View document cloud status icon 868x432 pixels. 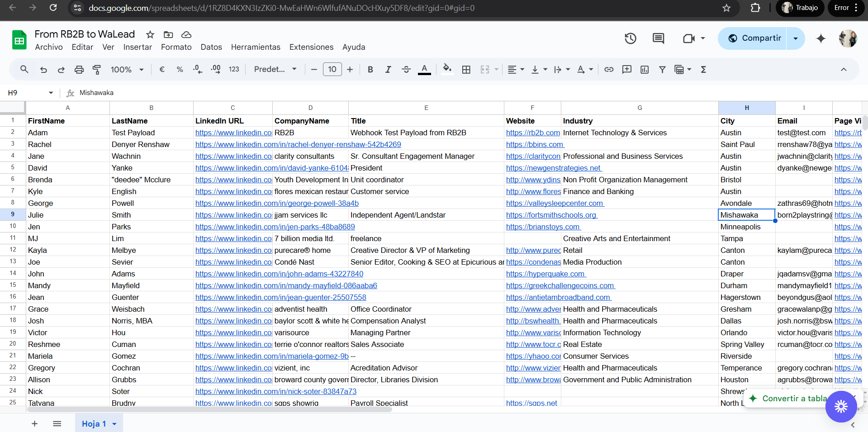click(186, 34)
